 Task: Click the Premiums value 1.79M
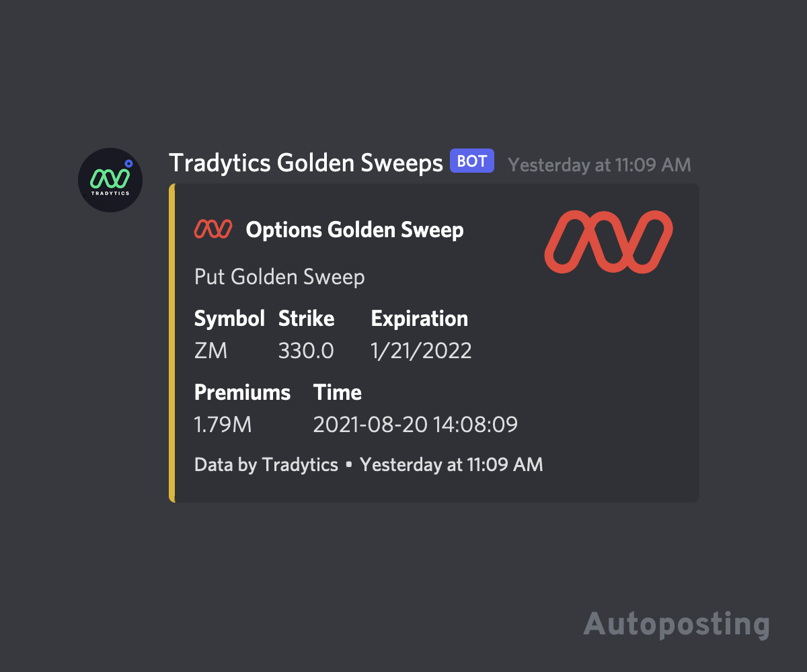tap(223, 424)
